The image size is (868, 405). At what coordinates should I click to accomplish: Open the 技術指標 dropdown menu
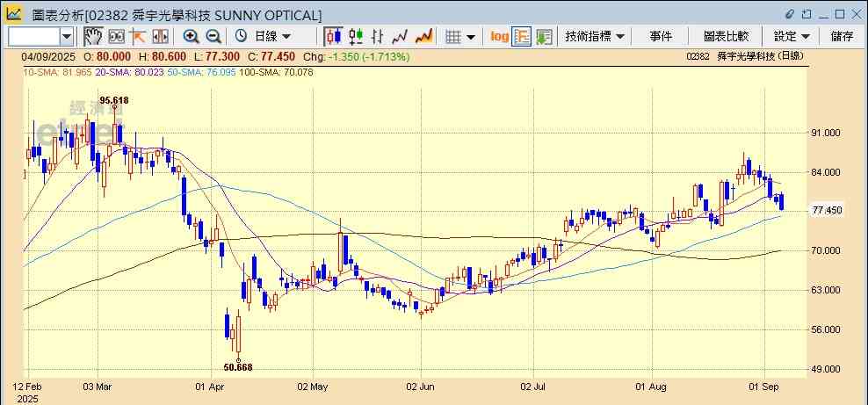[x=595, y=37]
